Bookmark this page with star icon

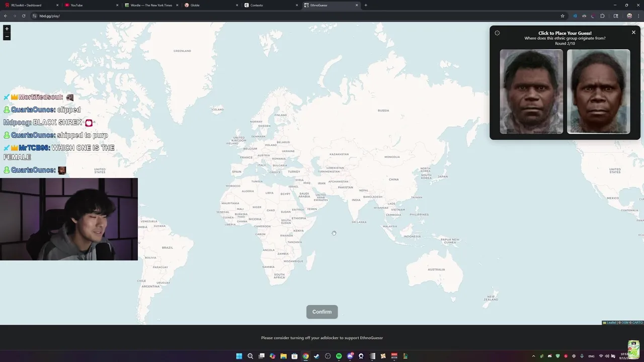(x=562, y=16)
